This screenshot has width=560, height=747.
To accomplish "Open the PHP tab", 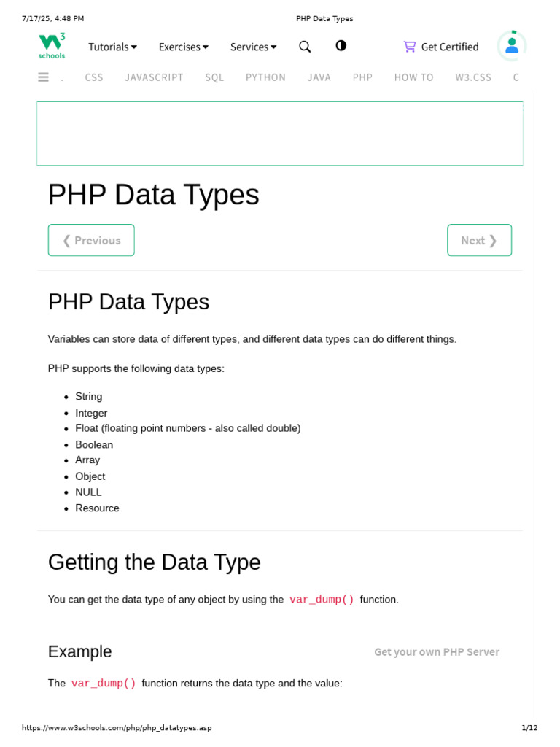I will coord(362,77).
